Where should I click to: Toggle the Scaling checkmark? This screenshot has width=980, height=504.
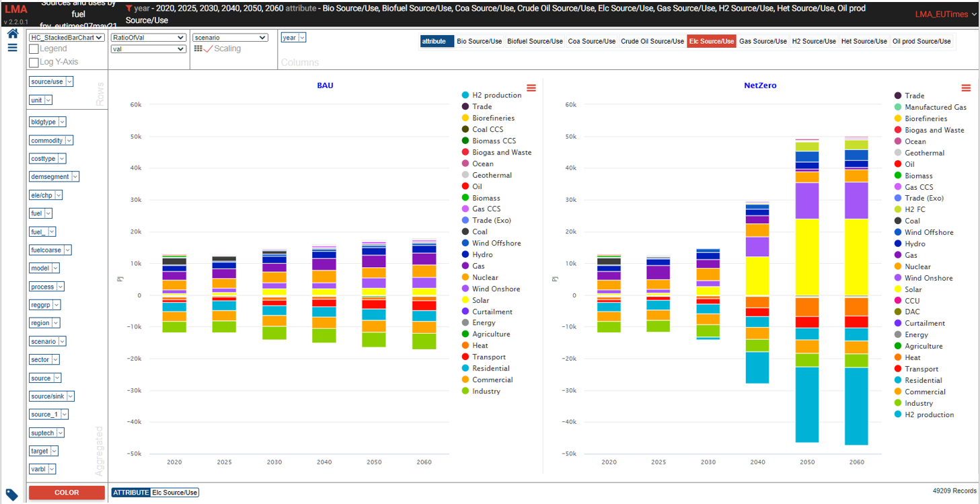click(x=208, y=49)
